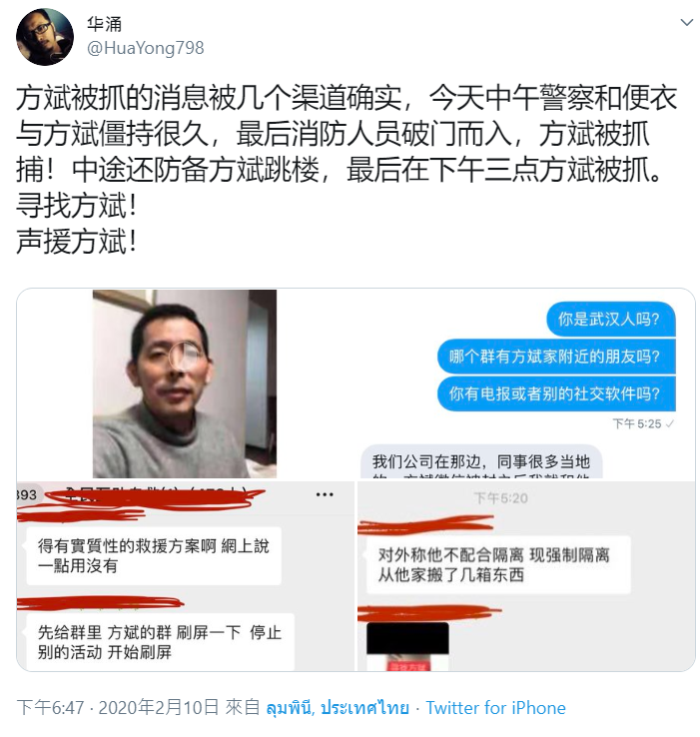Click the 你有电报或者别的社交软件吗? bubble
This screenshot has height=737, width=700.
click(556, 393)
